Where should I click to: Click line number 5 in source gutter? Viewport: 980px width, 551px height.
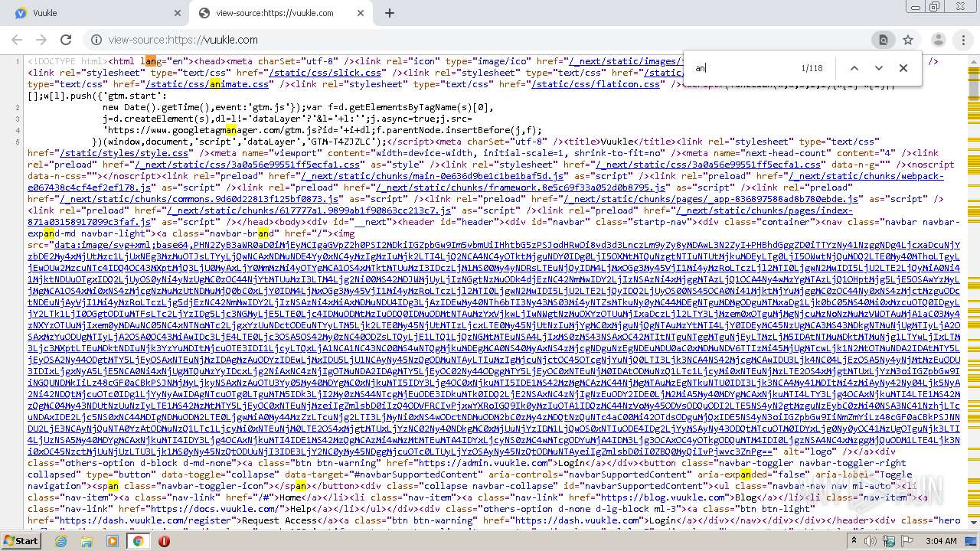[x=17, y=142]
